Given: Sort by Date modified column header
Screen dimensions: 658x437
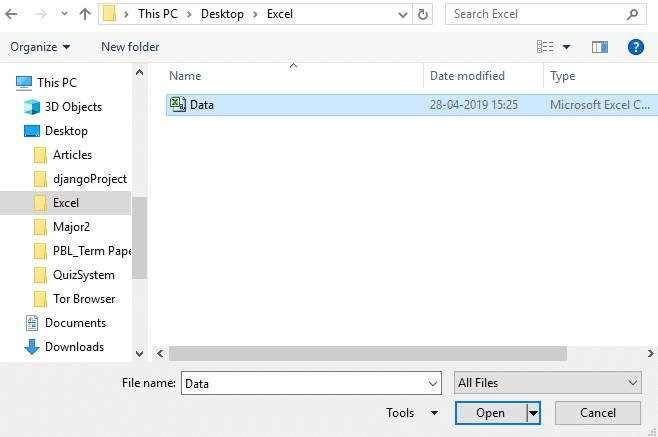Looking at the screenshot, I should pos(467,76).
